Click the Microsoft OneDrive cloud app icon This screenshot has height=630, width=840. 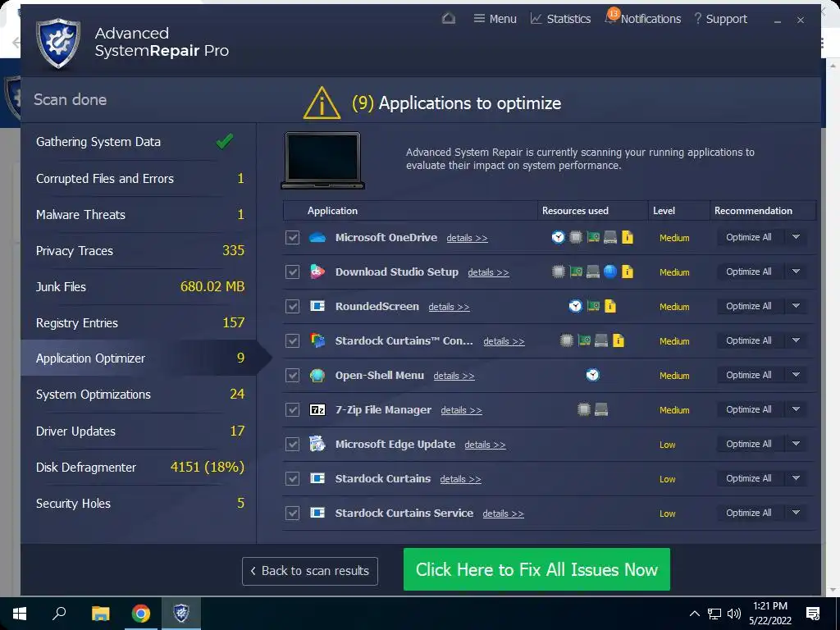pos(317,237)
